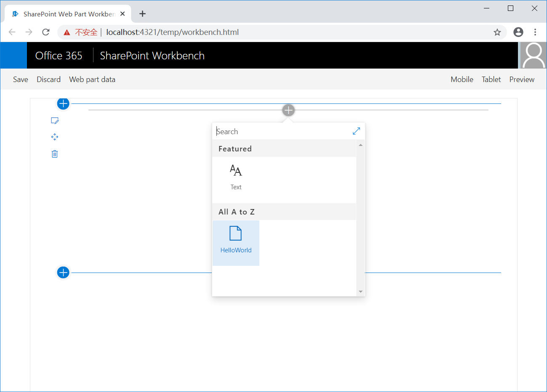Viewport: 547px width, 392px height.
Task: Click the edit section icon
Action: pyautogui.click(x=55, y=121)
